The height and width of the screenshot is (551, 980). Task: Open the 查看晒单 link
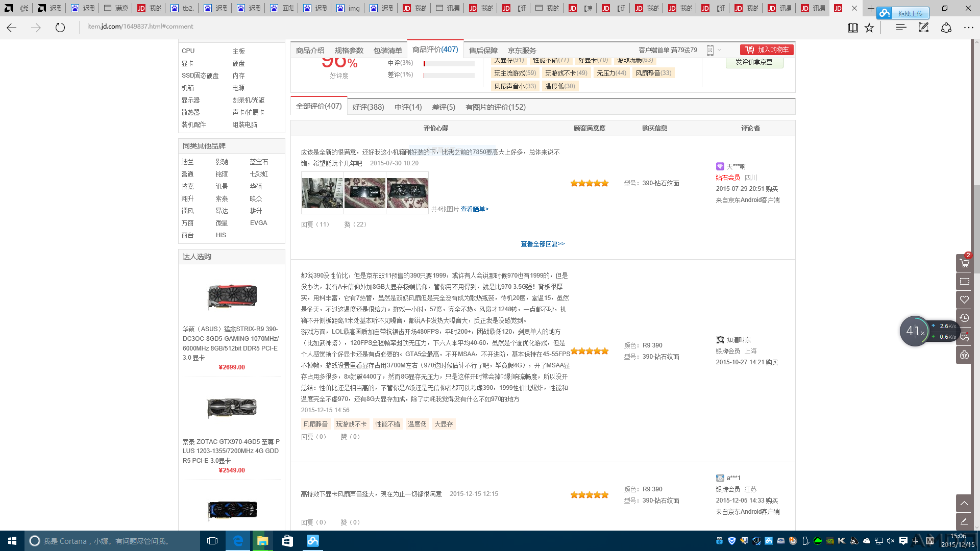coord(475,209)
